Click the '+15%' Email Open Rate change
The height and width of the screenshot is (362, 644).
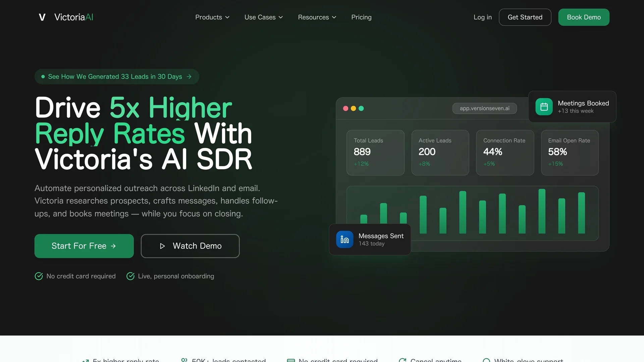[x=555, y=164]
